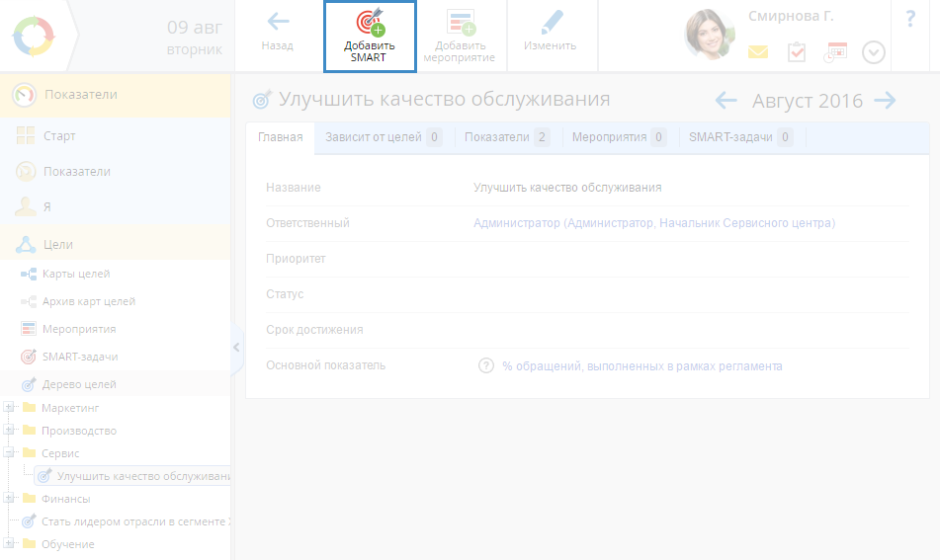Go back with the Назад arrow
Image resolution: width=940 pixels, height=560 pixels.
pos(278,22)
